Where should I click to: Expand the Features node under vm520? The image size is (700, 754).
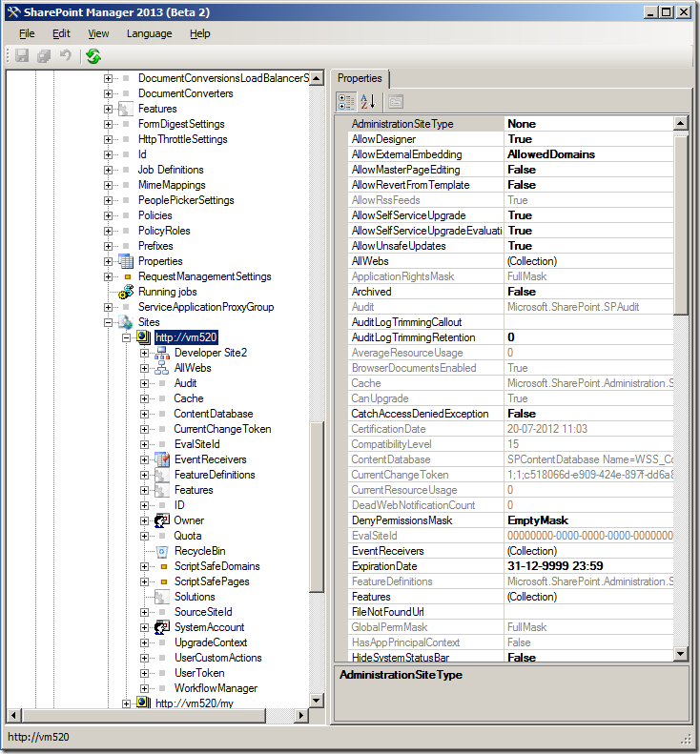144,490
